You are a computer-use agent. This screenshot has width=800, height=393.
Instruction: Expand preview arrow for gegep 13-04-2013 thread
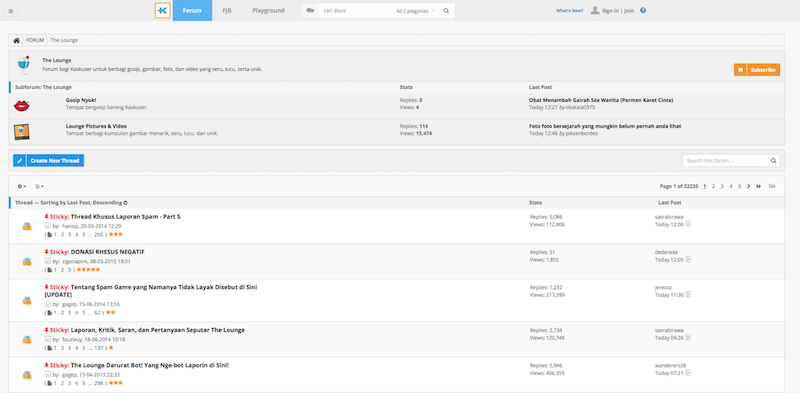(48, 374)
